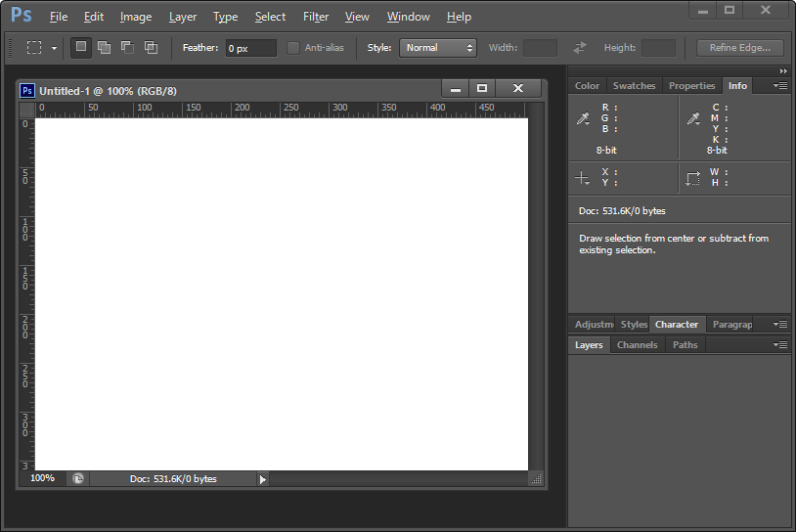
Task: Select the Layers tab
Action: [x=589, y=344]
